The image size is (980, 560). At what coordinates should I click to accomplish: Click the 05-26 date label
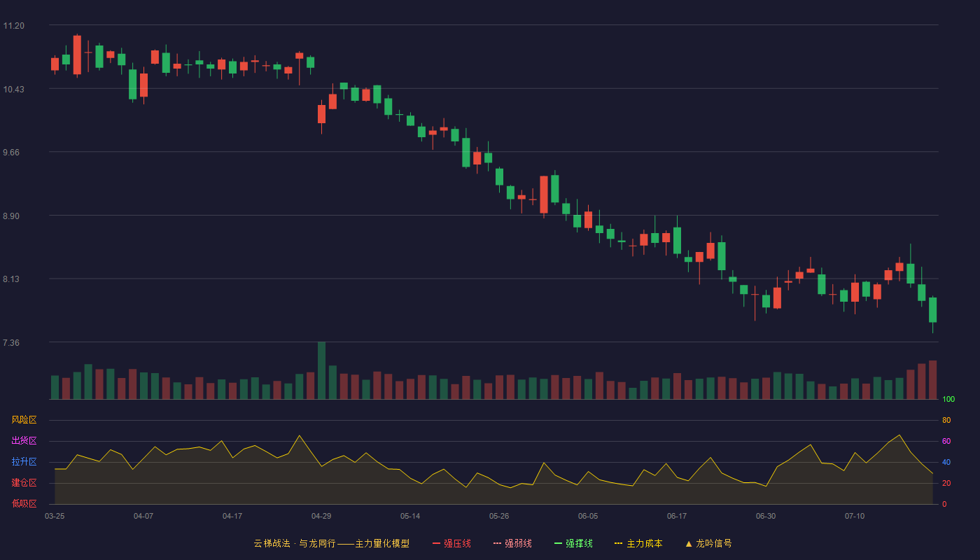(x=499, y=516)
